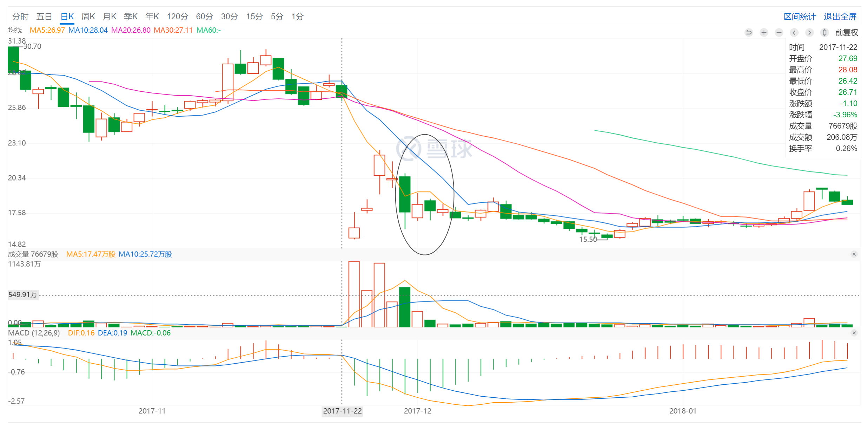Open the 前复权 adjustment dropdown
The height and width of the screenshot is (423, 868).
tap(846, 33)
